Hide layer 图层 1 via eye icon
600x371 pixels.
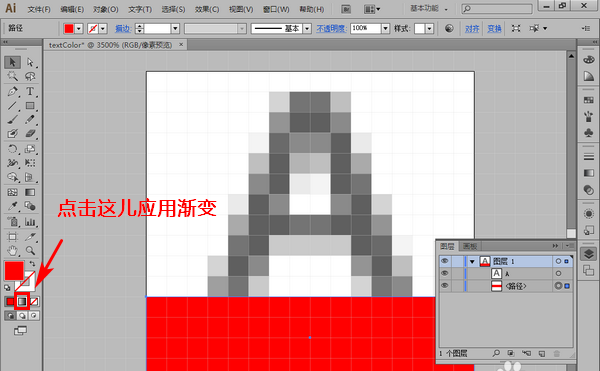444,261
